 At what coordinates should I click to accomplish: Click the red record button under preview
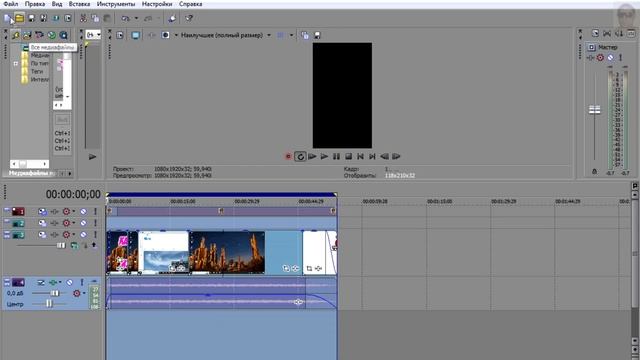pyautogui.click(x=288, y=156)
